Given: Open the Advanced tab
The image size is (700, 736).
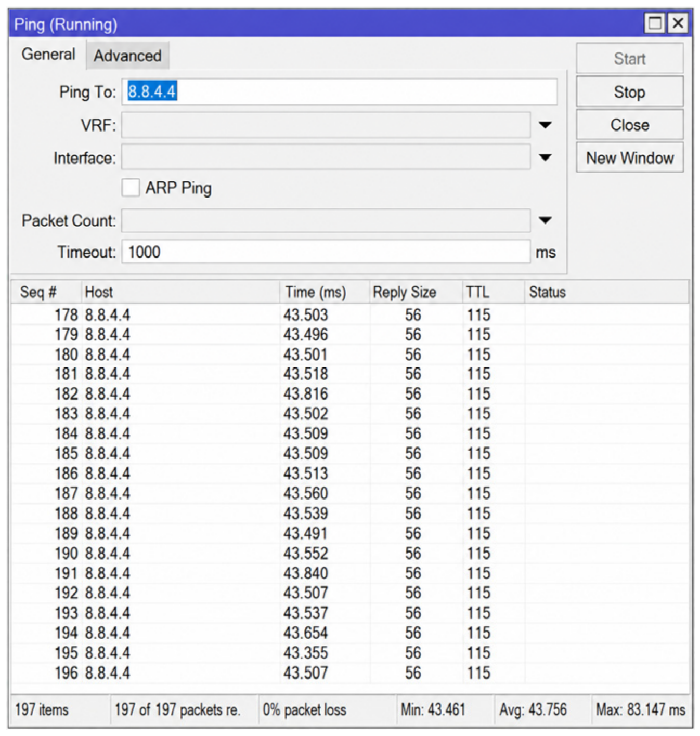Looking at the screenshot, I should point(127,56).
